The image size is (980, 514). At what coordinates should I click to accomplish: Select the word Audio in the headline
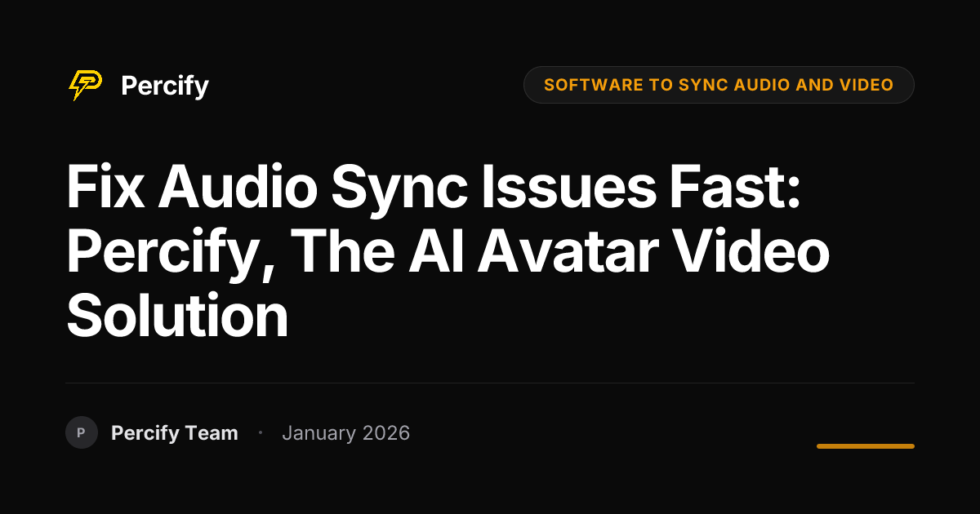(x=237, y=189)
